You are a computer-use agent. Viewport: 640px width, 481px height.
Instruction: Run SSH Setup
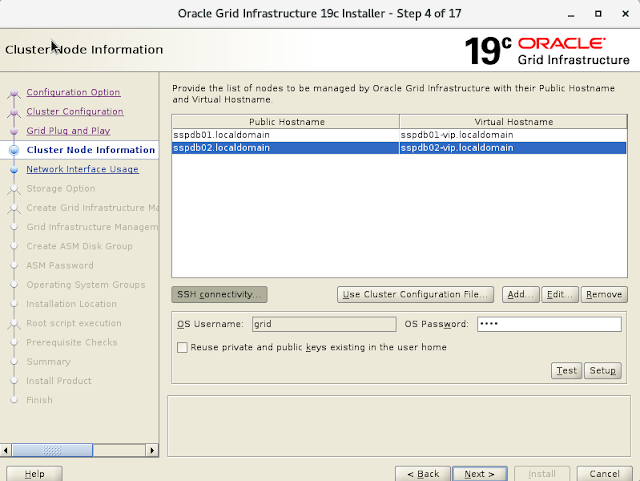pyautogui.click(x=602, y=370)
